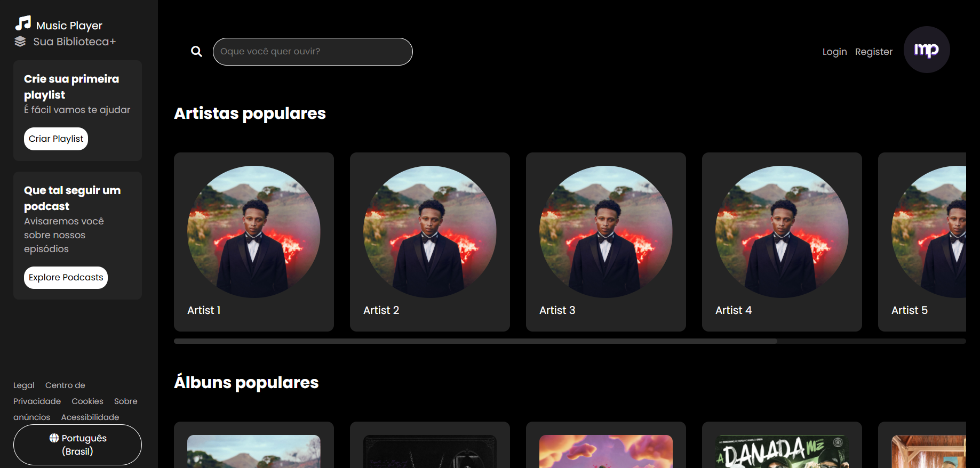Open the Sua Biblioteca+ sidebar item
Image resolution: width=980 pixels, height=468 pixels.
(x=74, y=42)
